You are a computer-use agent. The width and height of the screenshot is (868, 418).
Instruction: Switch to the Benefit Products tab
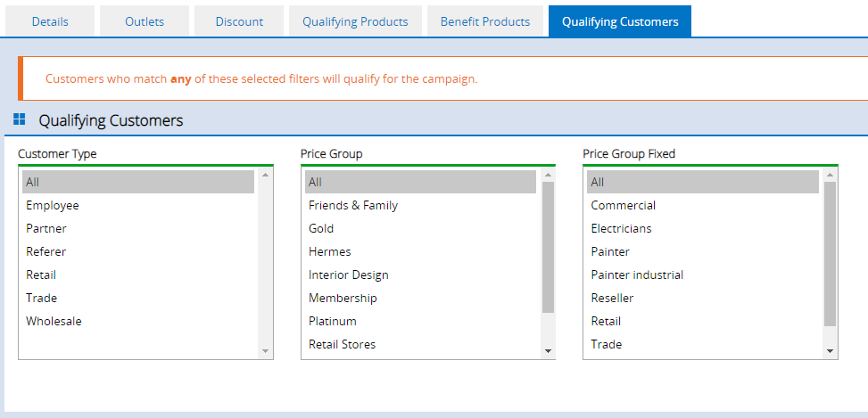[485, 21]
